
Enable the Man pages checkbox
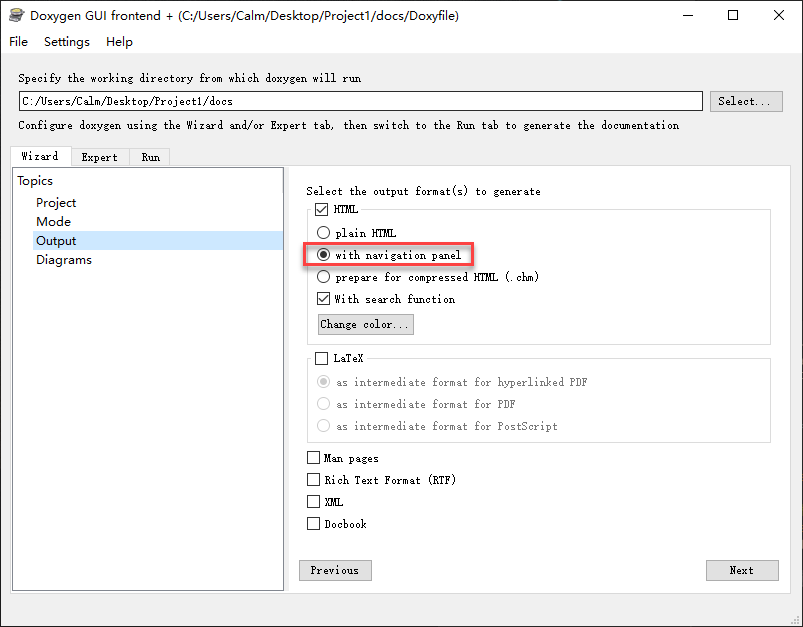point(314,458)
